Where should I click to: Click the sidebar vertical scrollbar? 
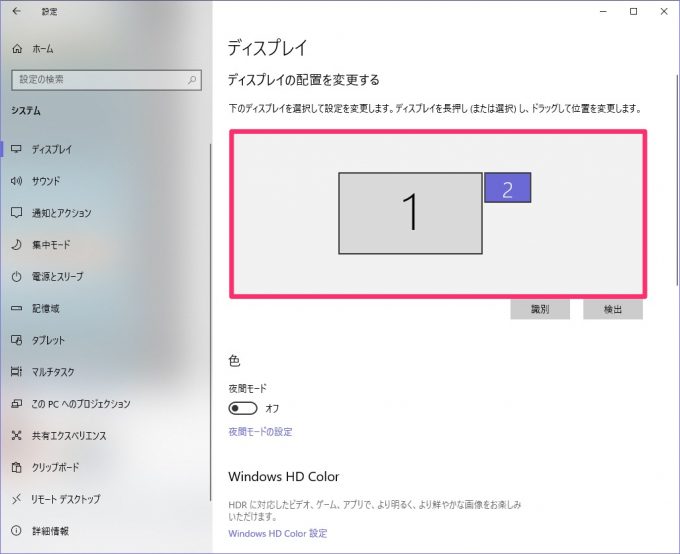click(210, 323)
